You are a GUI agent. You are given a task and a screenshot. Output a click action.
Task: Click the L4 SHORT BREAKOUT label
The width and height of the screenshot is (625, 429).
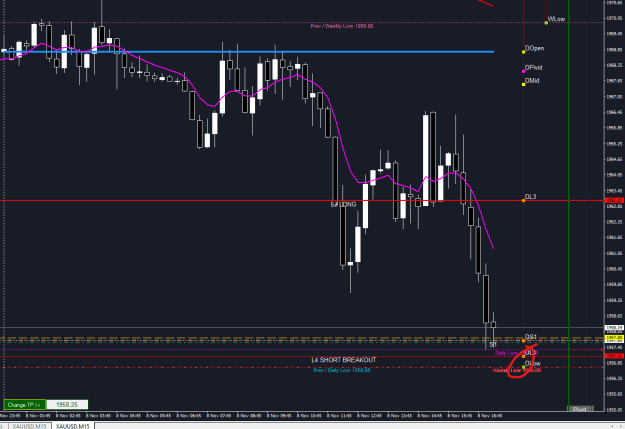pos(344,360)
